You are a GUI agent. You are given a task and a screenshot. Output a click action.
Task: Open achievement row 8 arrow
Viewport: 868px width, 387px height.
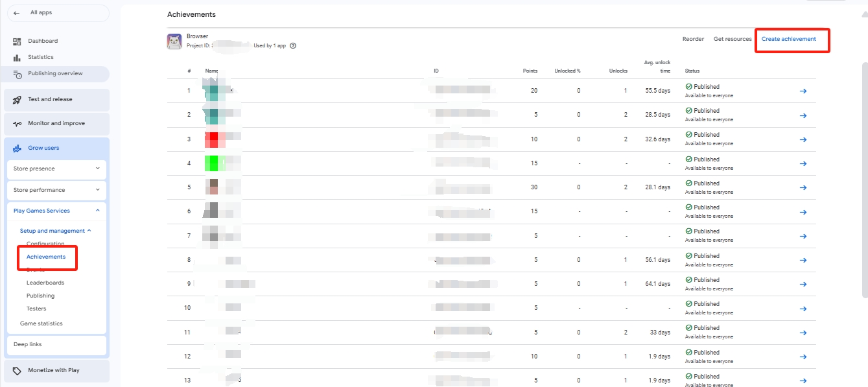803,260
